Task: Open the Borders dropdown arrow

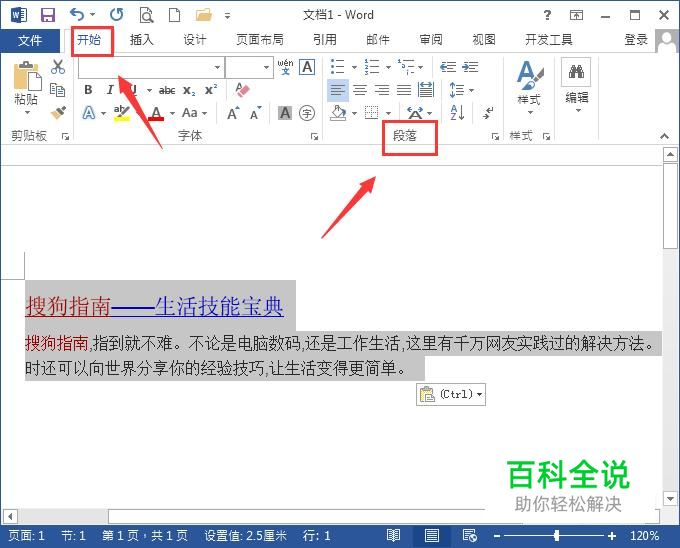Action: [389, 113]
